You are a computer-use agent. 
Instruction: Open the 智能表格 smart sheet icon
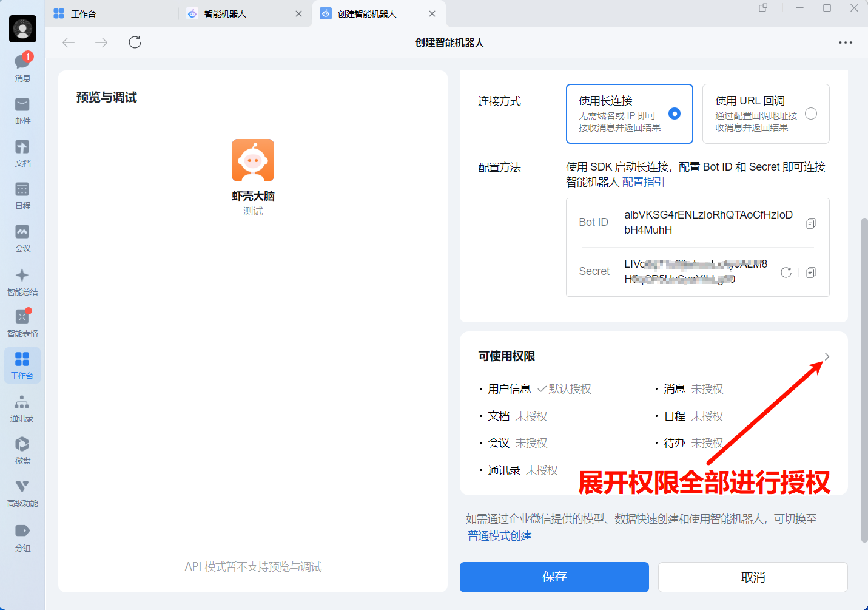pyautogui.click(x=22, y=323)
